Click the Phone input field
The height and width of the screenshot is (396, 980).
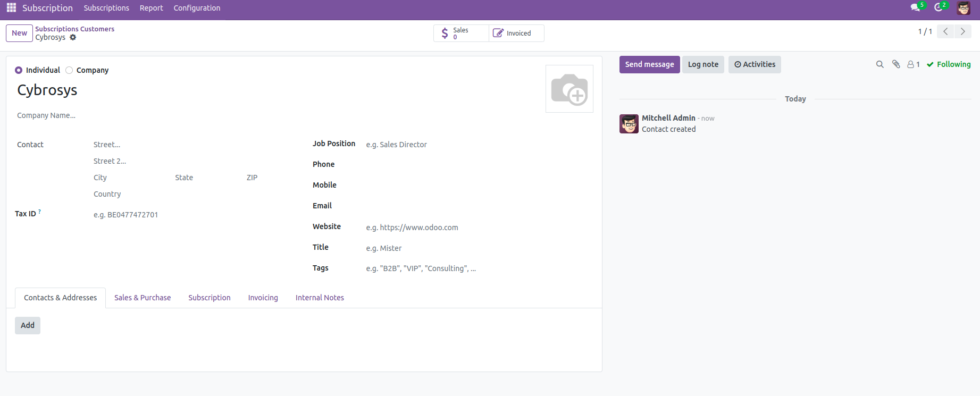tap(479, 165)
